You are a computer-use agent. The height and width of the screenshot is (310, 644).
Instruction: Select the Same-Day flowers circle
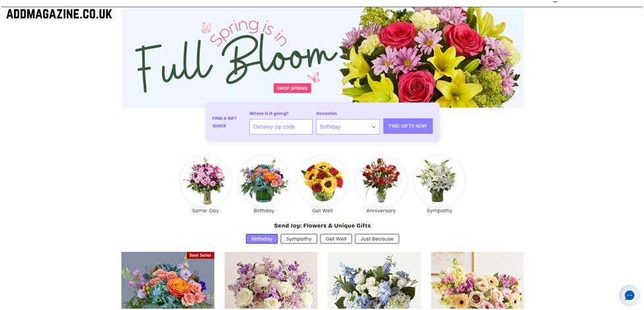point(205,180)
